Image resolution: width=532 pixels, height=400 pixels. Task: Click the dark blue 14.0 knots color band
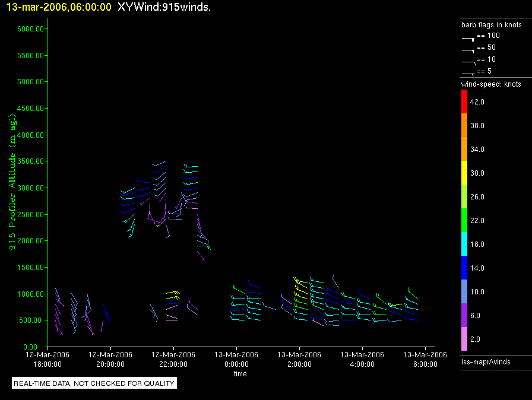(x=464, y=268)
